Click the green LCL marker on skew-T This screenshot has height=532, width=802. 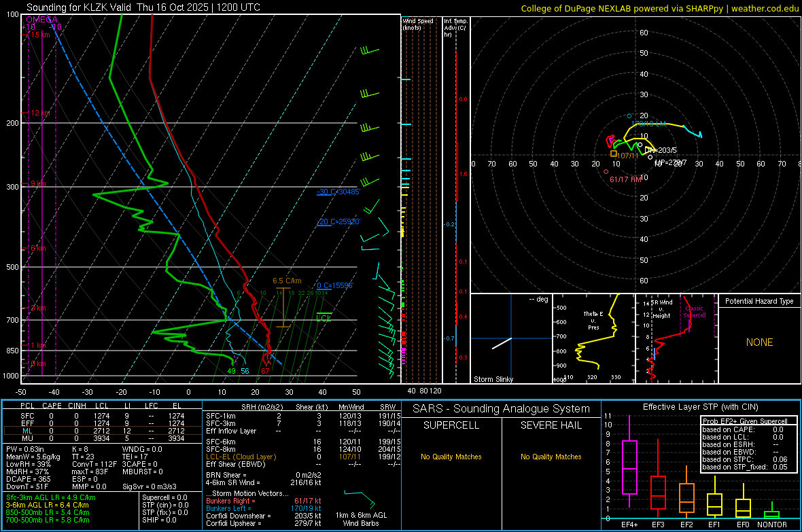click(324, 318)
